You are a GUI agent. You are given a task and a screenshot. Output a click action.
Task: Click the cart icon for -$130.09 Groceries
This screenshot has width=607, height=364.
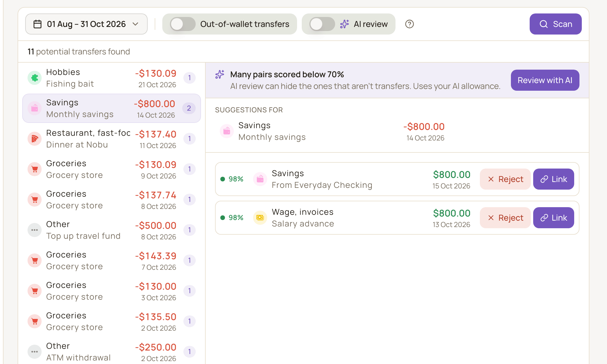35,169
